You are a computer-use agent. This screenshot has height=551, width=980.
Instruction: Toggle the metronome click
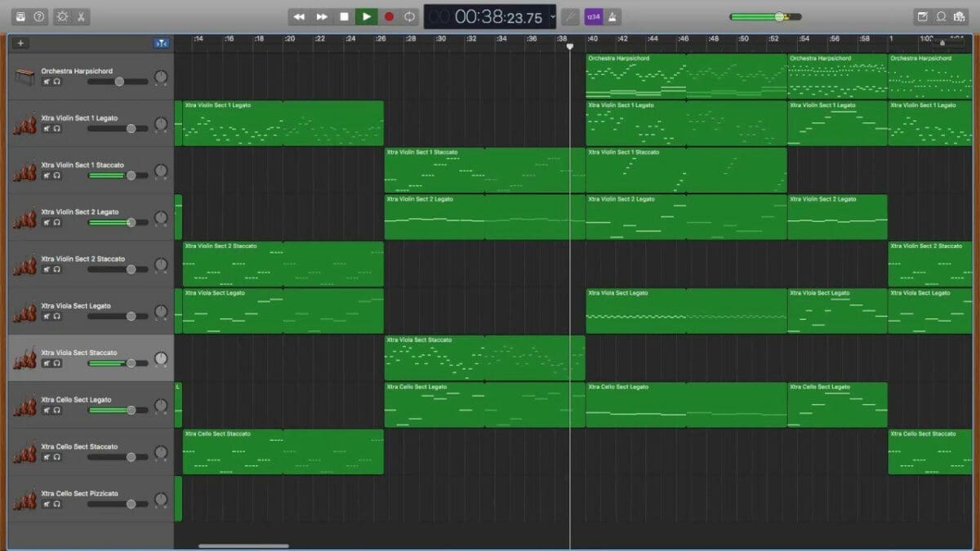coord(612,16)
